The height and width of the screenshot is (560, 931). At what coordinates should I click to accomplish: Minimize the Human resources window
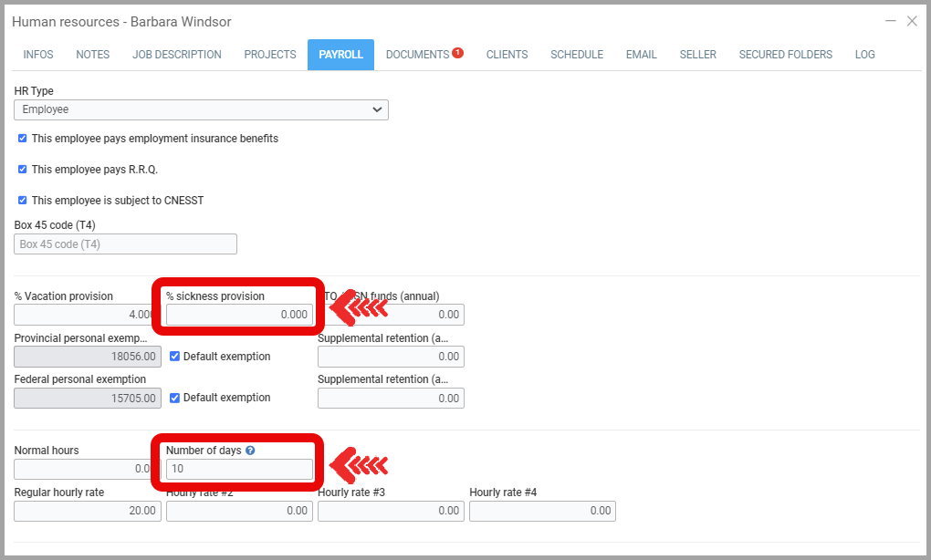(x=891, y=21)
